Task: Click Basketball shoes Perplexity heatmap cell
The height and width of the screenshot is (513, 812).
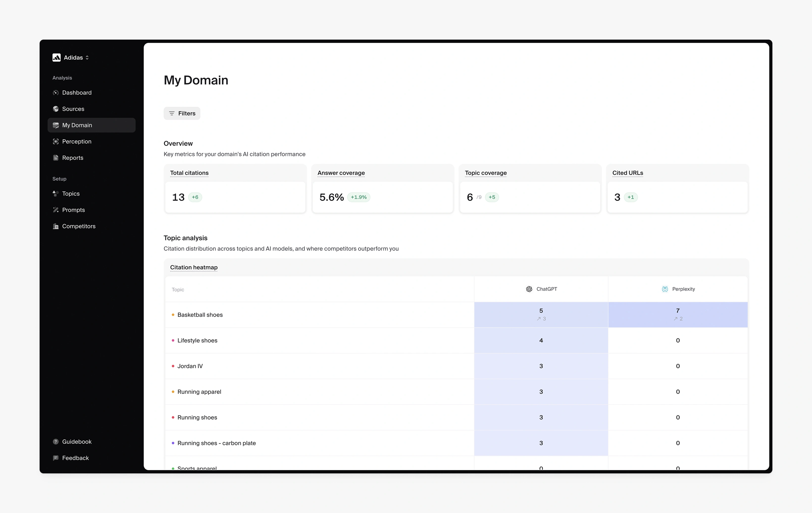Action: [x=678, y=315]
